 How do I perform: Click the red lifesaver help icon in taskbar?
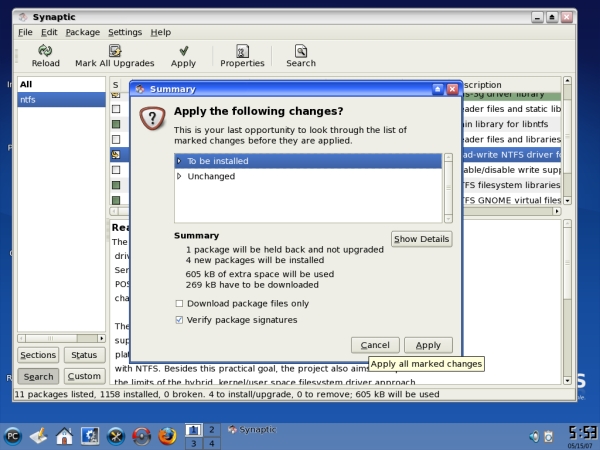coord(142,436)
